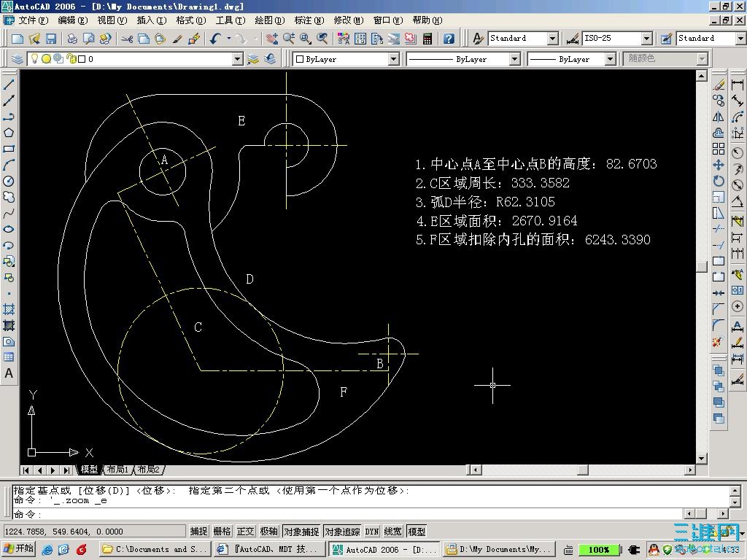Open the 随颜色 plot style dropdown
The image size is (747, 560).
[702, 59]
